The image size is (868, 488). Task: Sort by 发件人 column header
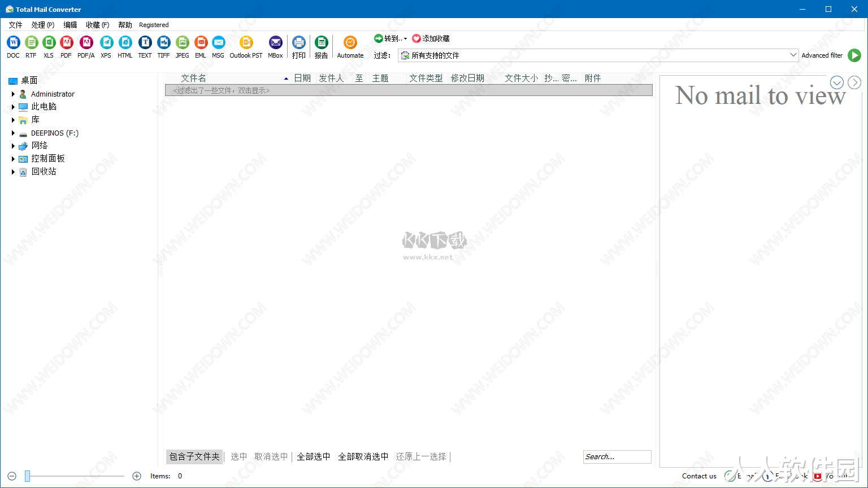coord(331,79)
